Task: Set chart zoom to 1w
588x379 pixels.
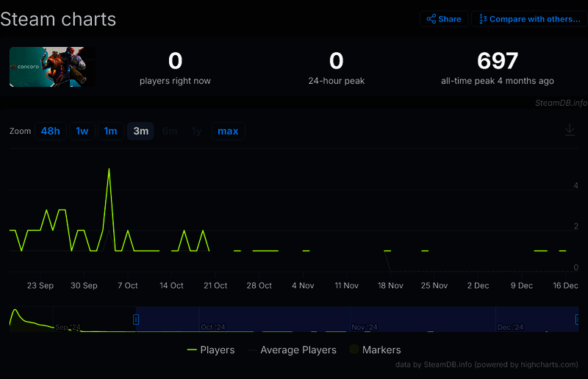Action: pyautogui.click(x=82, y=131)
